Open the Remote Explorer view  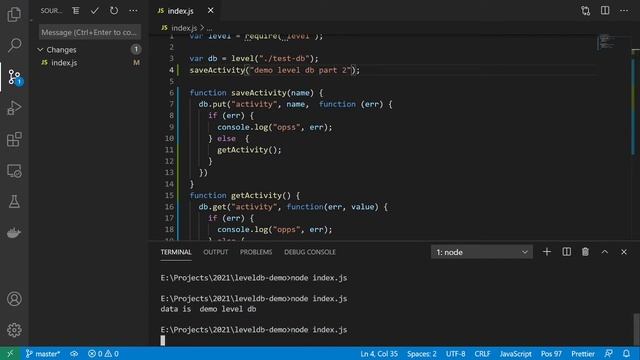14,171
